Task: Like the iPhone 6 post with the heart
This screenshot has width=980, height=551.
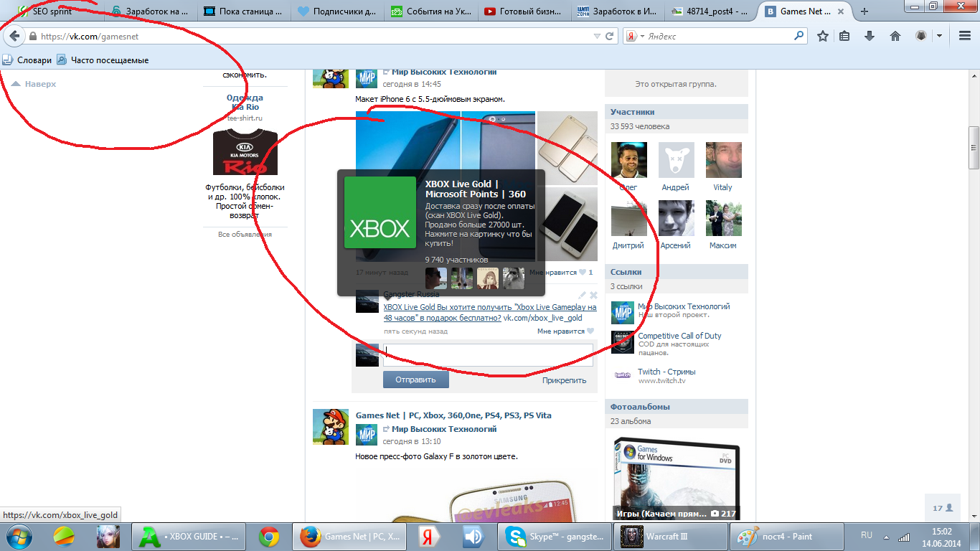Action: pos(583,273)
